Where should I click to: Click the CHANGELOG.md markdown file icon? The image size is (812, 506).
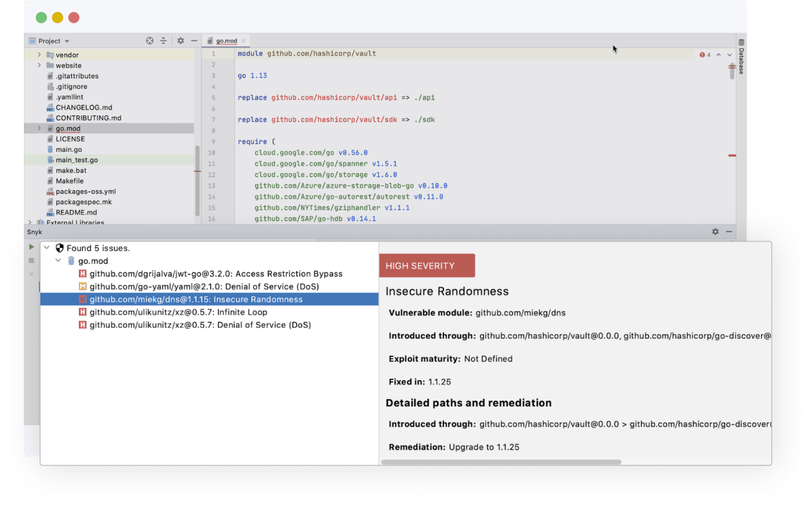click(x=50, y=107)
